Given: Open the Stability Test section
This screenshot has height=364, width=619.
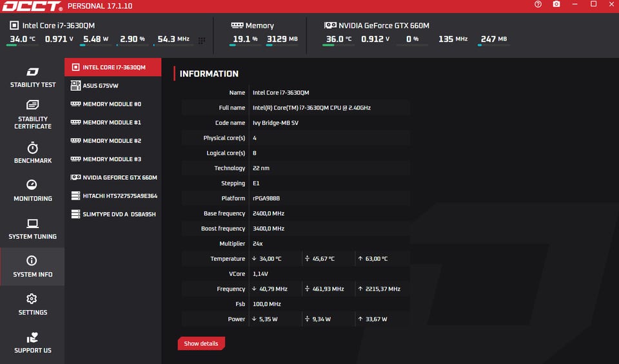Looking at the screenshot, I should (x=33, y=77).
